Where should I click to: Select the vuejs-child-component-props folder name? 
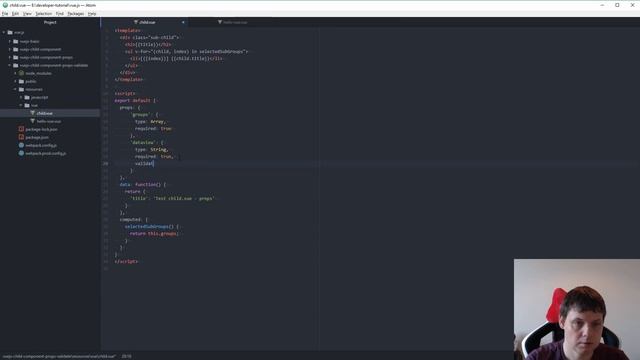tap(46, 57)
